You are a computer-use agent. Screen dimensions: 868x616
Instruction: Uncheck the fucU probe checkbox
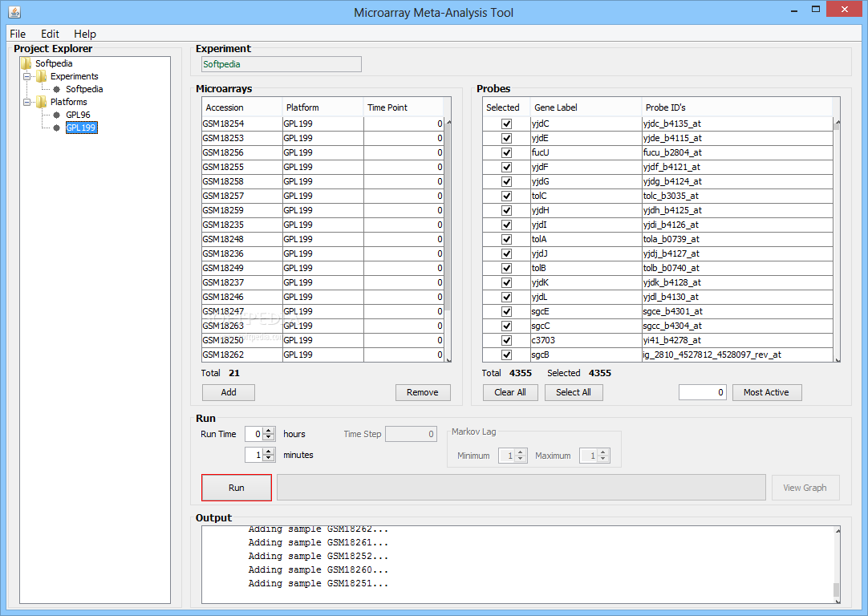click(x=506, y=152)
